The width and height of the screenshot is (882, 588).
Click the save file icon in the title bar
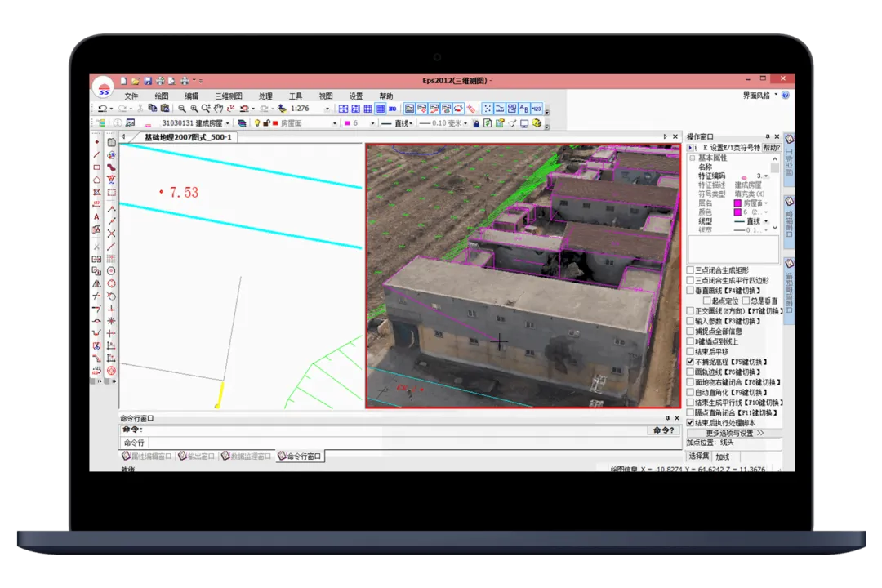tap(148, 81)
